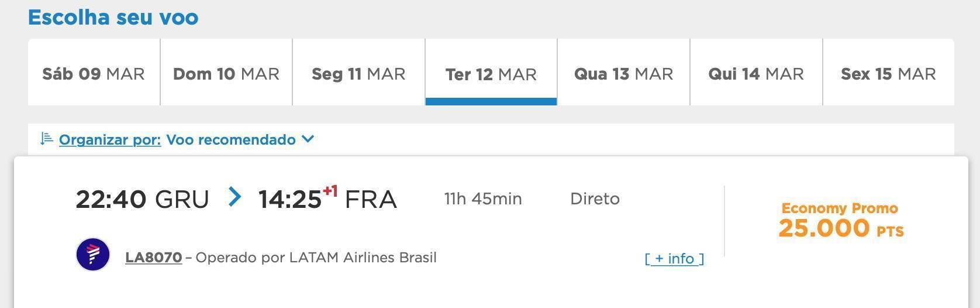Expand the sort chevron next to Voo recomendado

(x=308, y=139)
